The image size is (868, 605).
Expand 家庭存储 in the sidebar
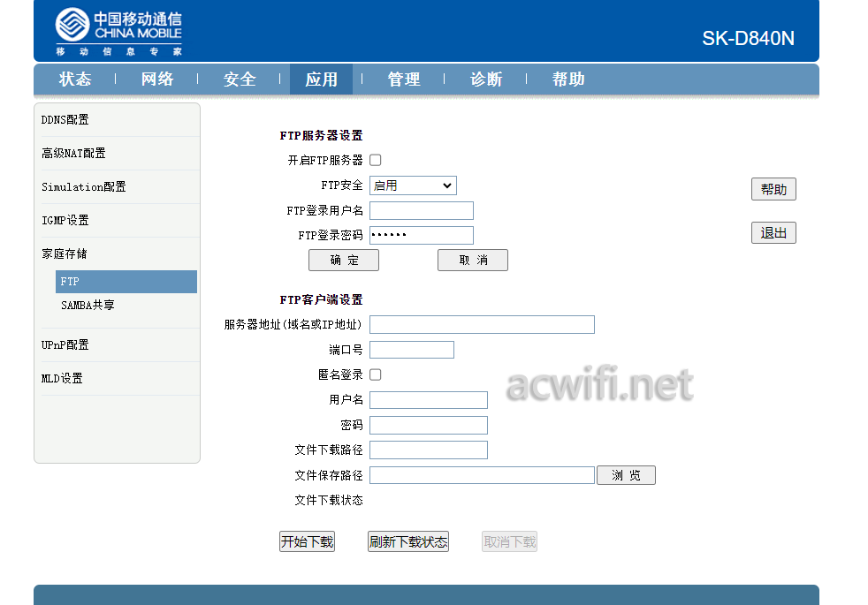[x=65, y=253]
